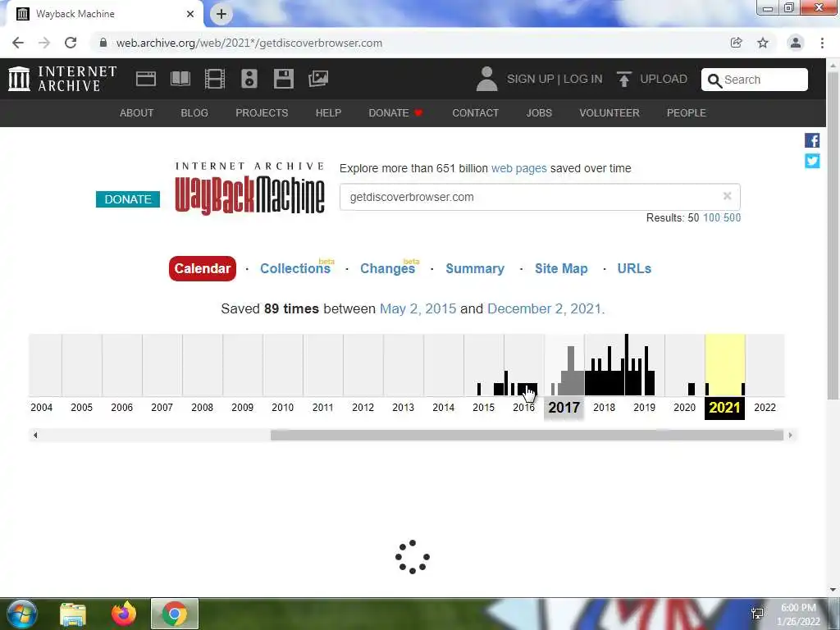Open the VOLUNTEER menu item
The image size is (840, 630).
(x=609, y=113)
